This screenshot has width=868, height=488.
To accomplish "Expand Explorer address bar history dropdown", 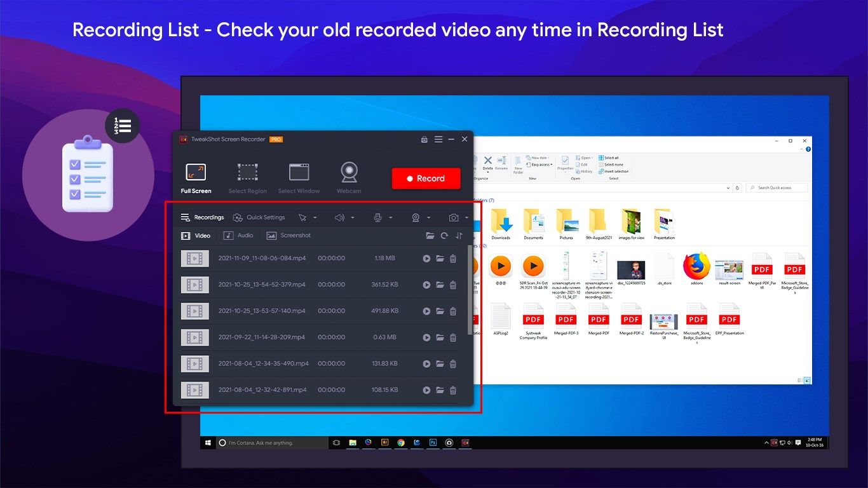I will coord(729,188).
